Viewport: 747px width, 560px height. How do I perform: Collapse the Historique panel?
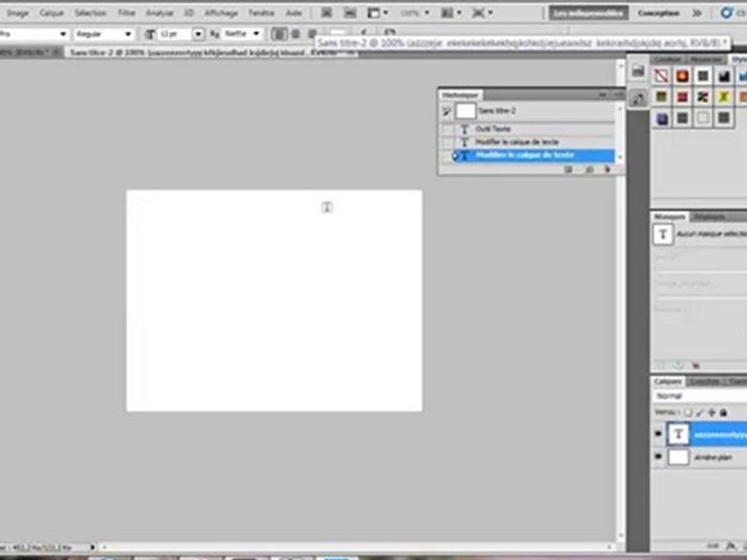602,95
